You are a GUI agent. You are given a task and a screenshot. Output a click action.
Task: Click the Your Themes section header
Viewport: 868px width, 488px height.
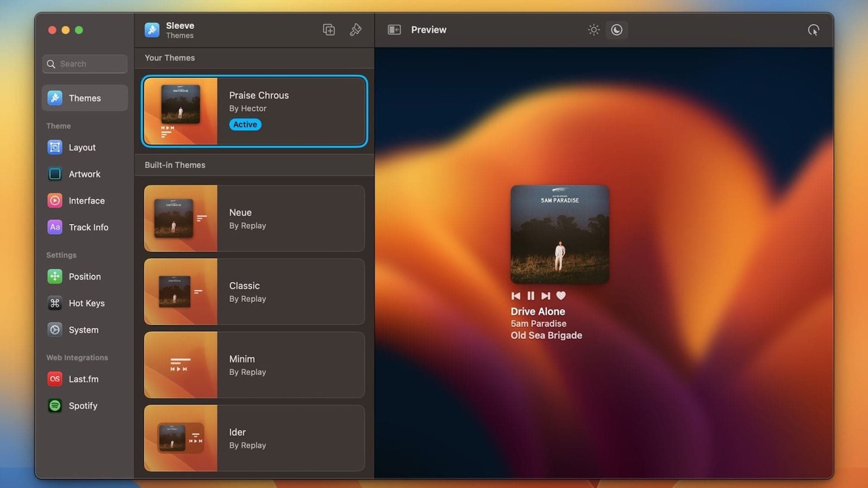(x=170, y=58)
